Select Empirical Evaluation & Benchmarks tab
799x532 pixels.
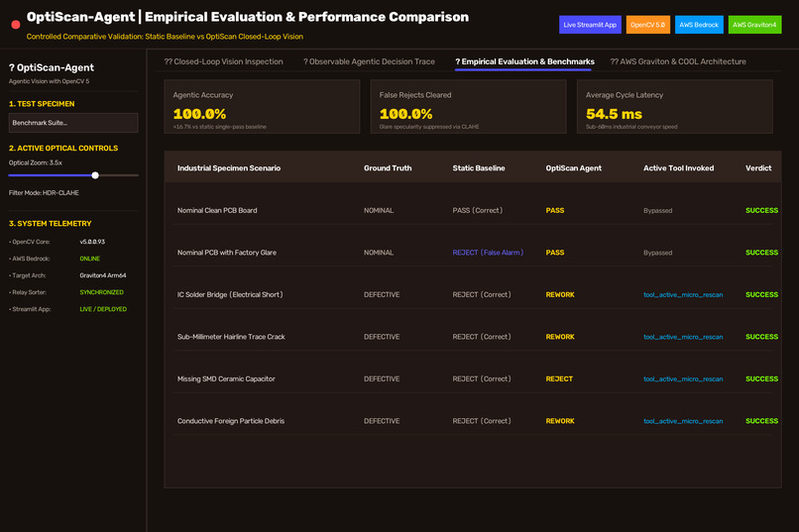[x=524, y=61]
